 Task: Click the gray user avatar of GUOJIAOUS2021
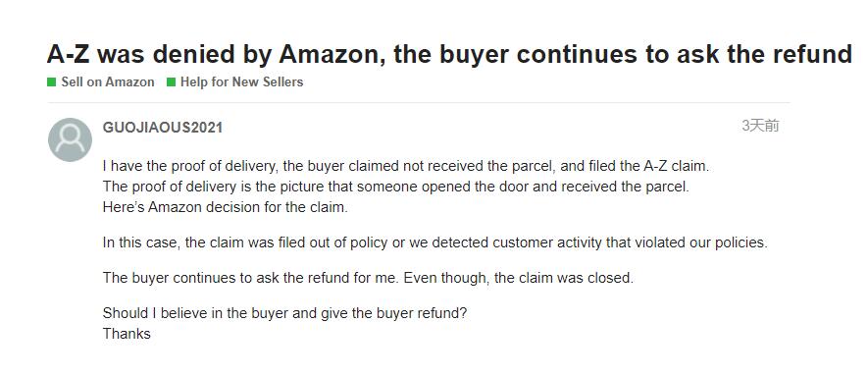tap(70, 139)
